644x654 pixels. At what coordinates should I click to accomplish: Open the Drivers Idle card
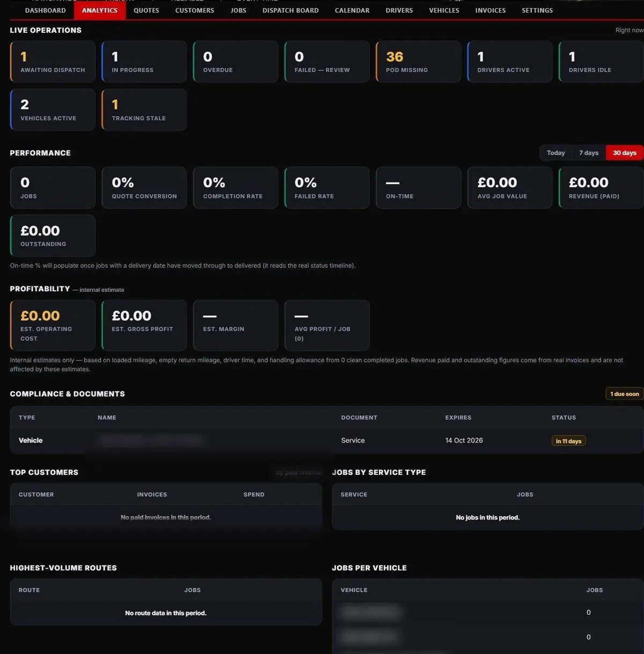pyautogui.click(x=601, y=62)
